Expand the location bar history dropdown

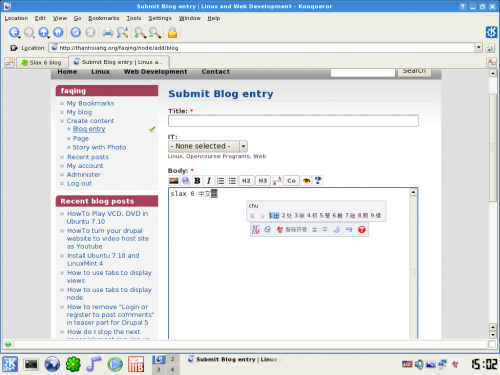tap(479, 48)
